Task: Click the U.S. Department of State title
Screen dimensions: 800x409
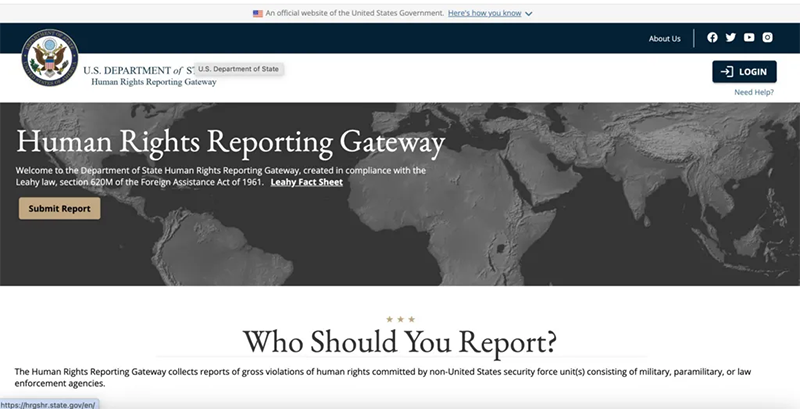Action: [x=135, y=69]
